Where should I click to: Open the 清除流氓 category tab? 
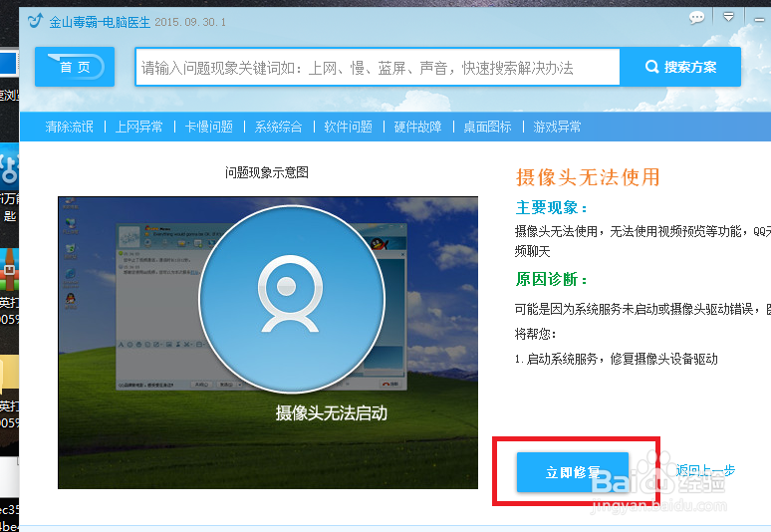pyautogui.click(x=69, y=127)
